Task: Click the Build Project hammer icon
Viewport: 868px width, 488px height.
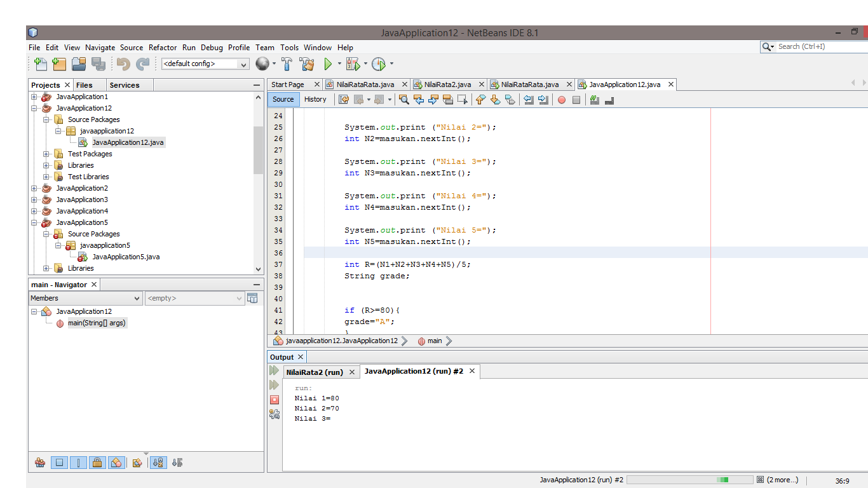Action: point(287,64)
